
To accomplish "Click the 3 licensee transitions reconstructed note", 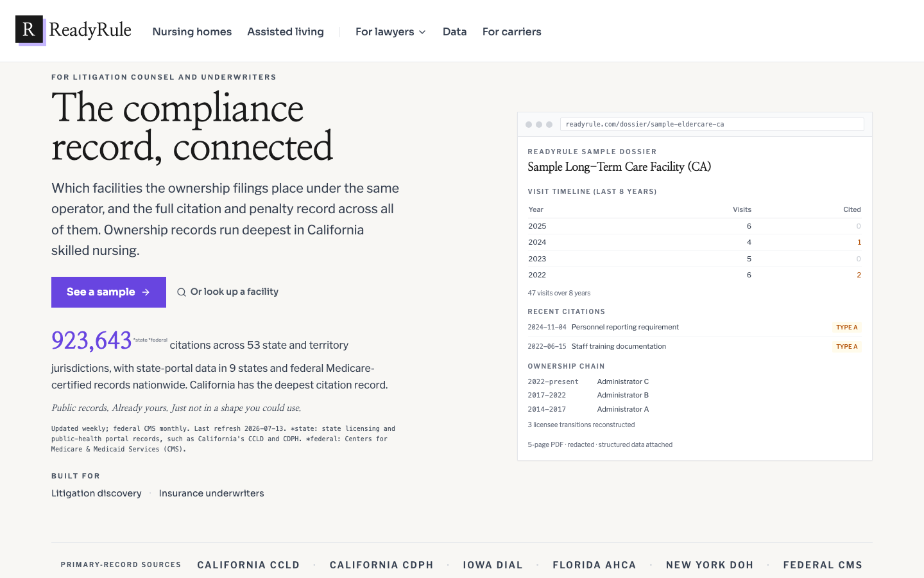I will pyautogui.click(x=581, y=425).
